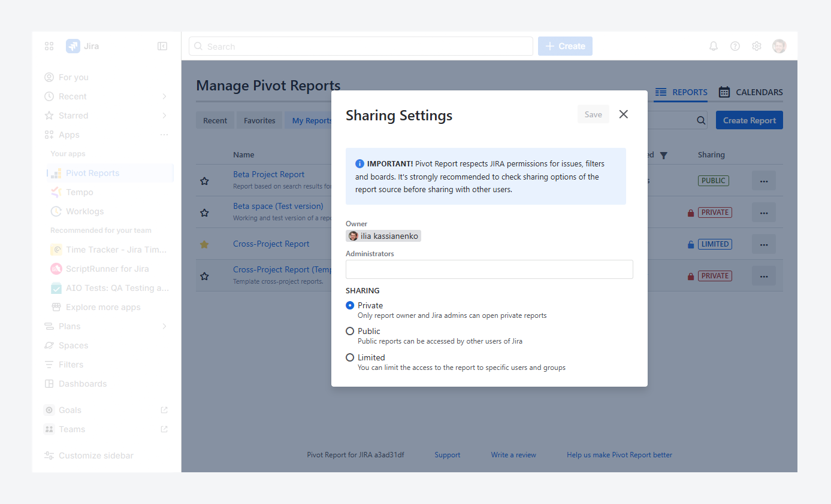This screenshot has width=831, height=504.
Task: Click the Tempo app icon
Action: (x=56, y=192)
